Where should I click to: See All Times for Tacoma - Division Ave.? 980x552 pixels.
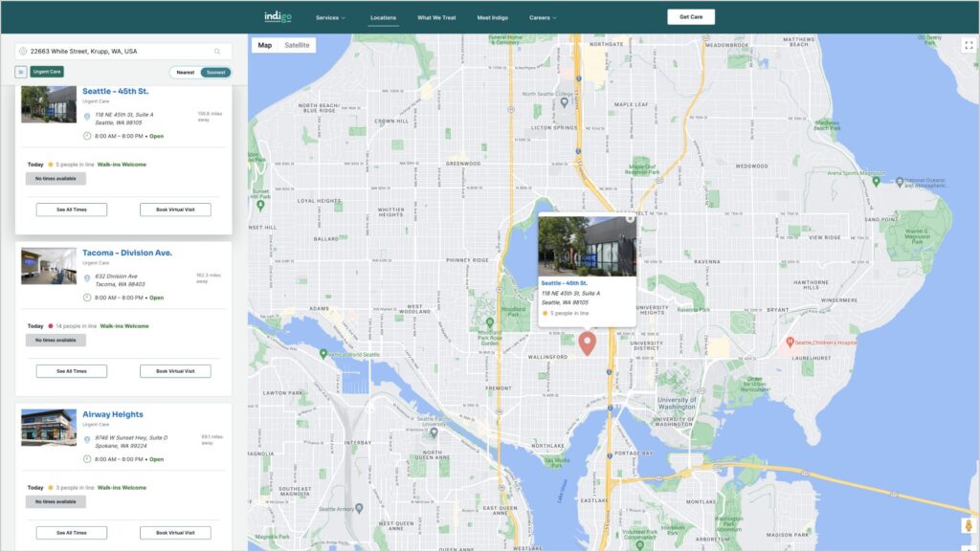(x=71, y=371)
